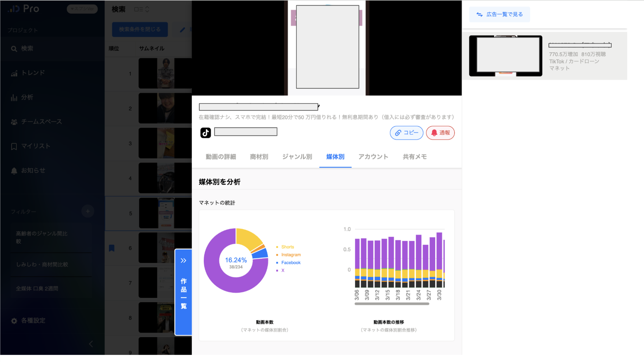Toggle the Shorts legend item in chart
The height and width of the screenshot is (362, 644).
(287, 247)
